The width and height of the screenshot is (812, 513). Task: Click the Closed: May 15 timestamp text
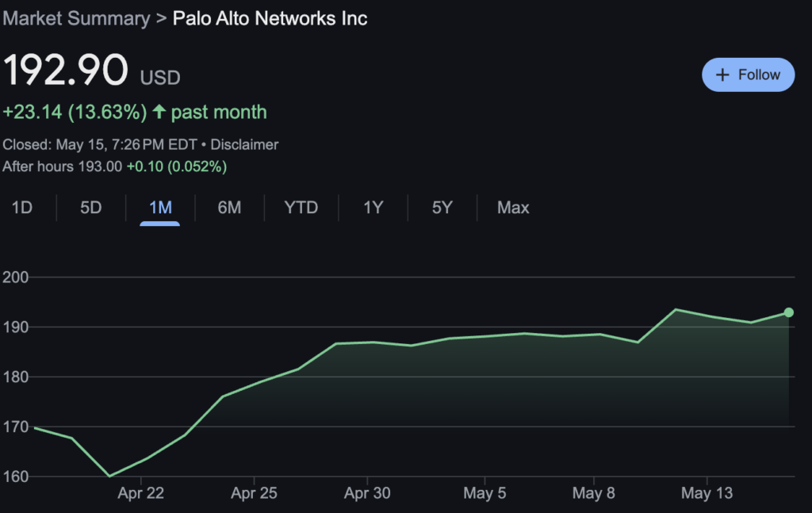(100, 144)
